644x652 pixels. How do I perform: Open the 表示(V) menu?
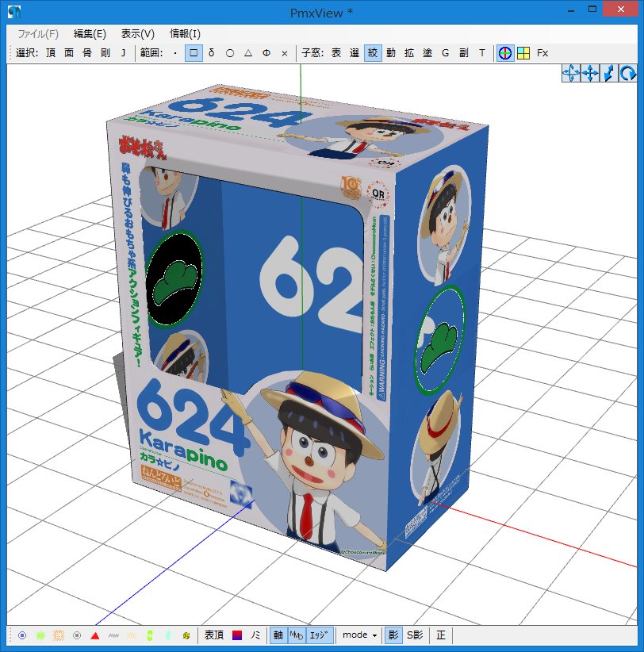[x=138, y=33]
